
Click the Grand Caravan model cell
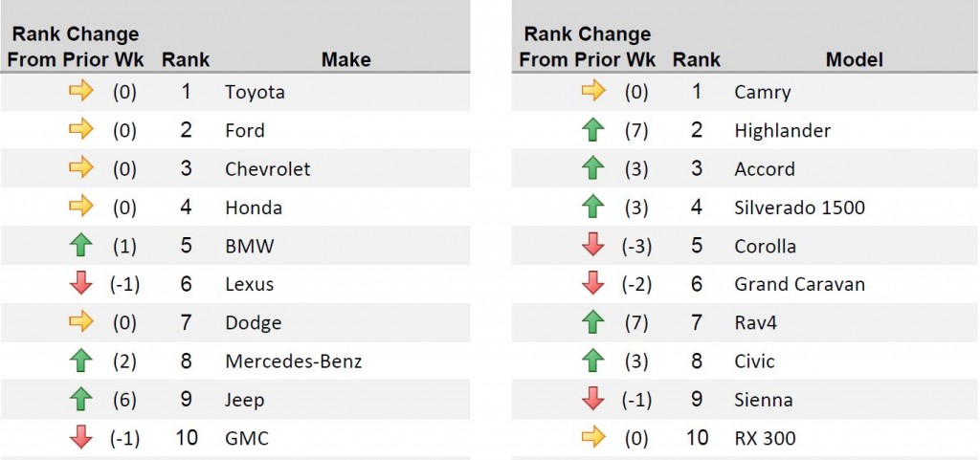[x=799, y=284]
